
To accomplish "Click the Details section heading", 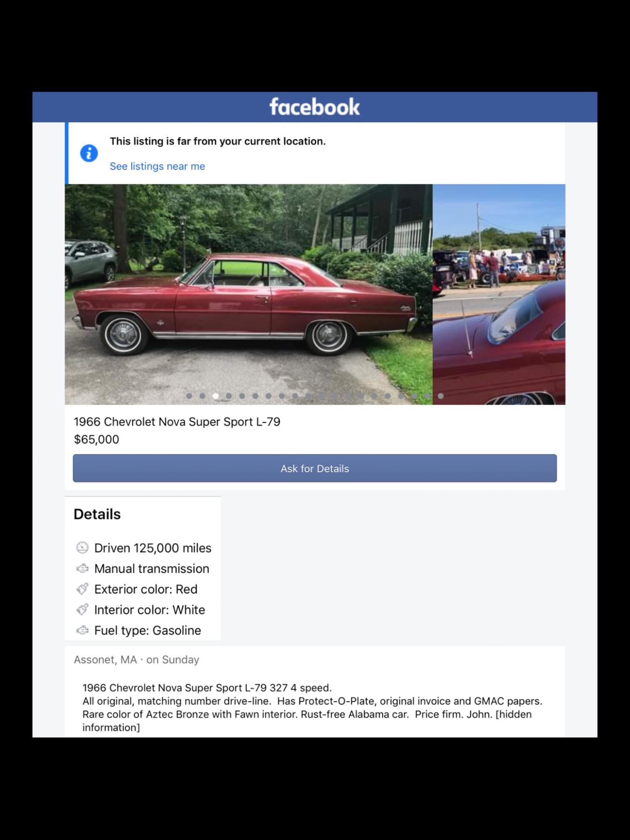I will 97,514.
